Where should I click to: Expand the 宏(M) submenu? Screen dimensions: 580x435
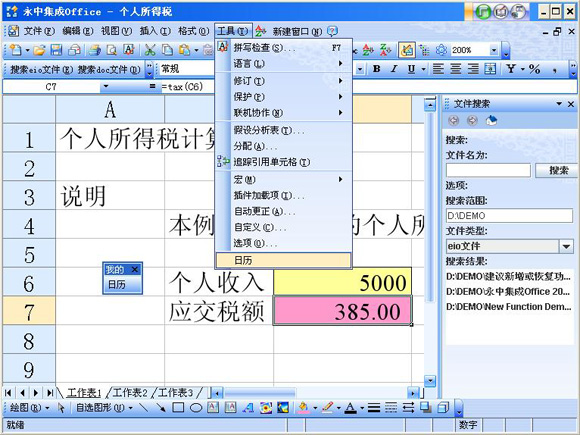tap(283, 179)
